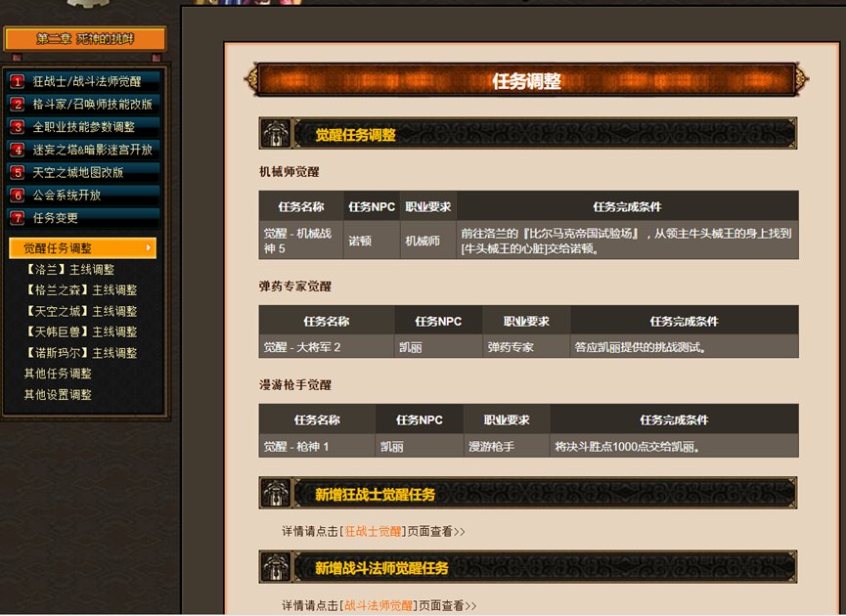Go to 【诺斯玛尔】主线调整 submenu
The width and height of the screenshot is (846, 616).
click(x=80, y=353)
